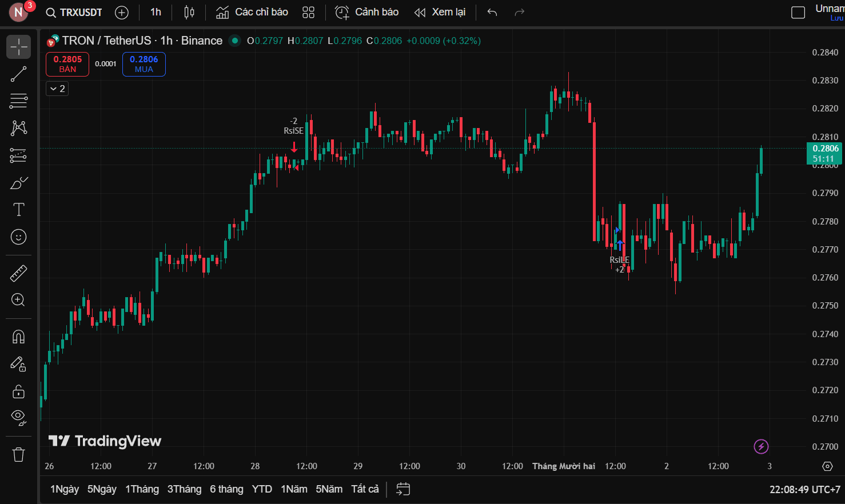Select the 3Tháng date range
845x504 pixels.
[x=184, y=489]
